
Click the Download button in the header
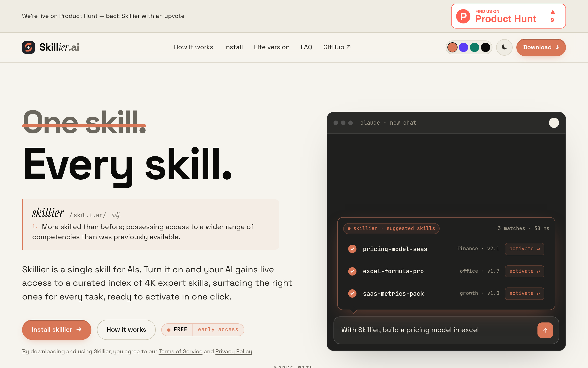click(x=541, y=47)
